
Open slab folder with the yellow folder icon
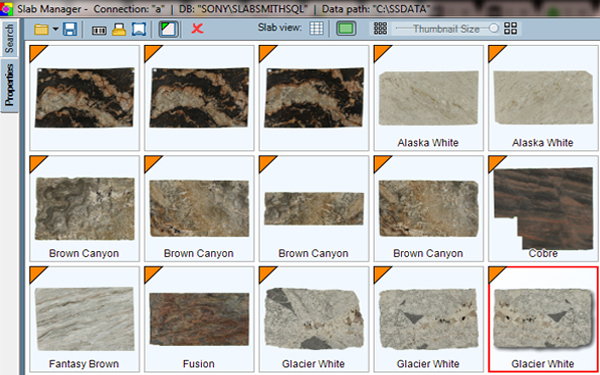pos(41,29)
